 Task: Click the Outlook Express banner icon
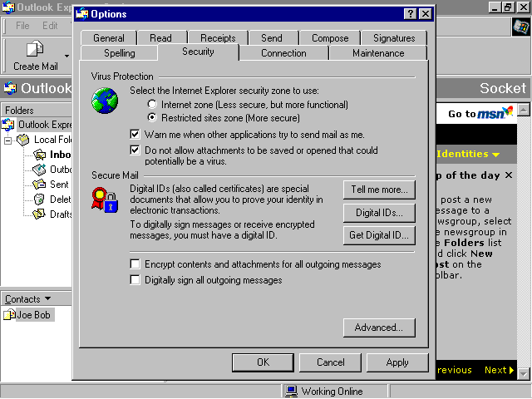click(10, 88)
